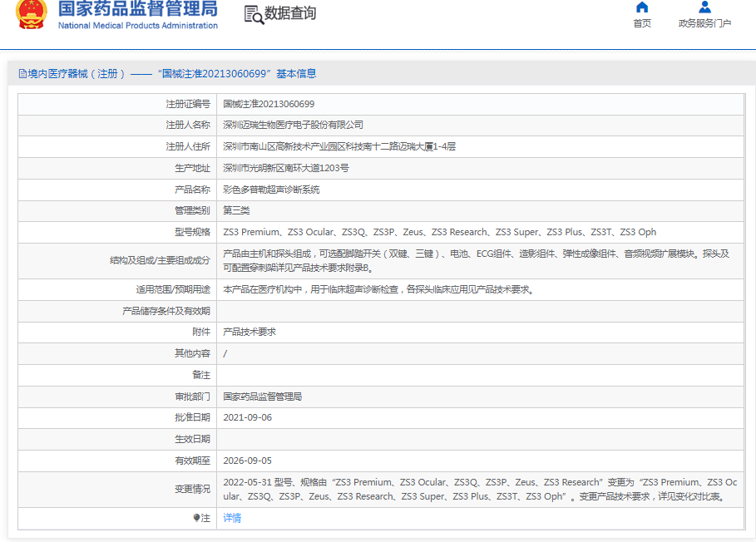Screen dimensions: 756x542
Task: Select the structure description 产品由主机和探头组成
Action: pos(477,261)
